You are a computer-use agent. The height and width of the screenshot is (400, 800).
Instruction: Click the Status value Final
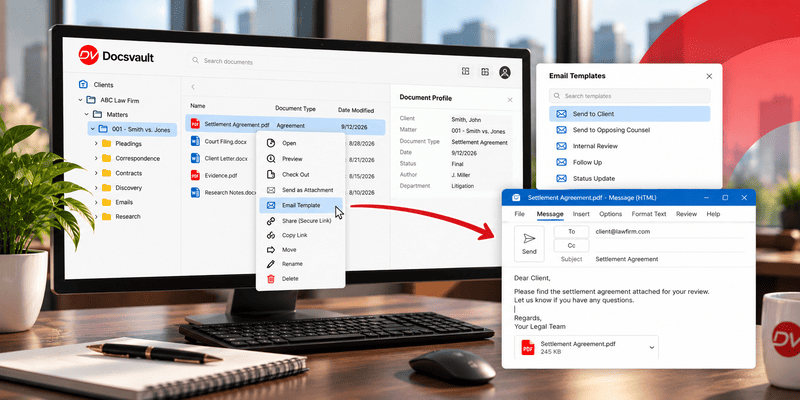tap(458, 164)
